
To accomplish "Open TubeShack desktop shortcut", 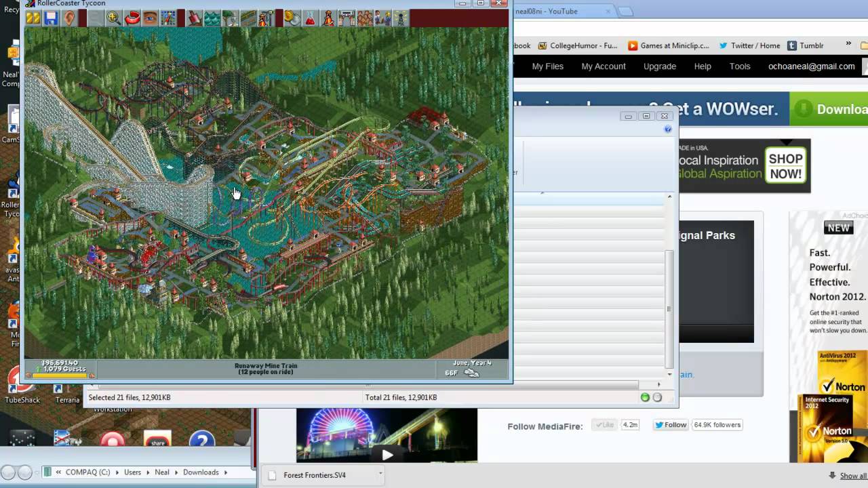I will [x=22, y=386].
